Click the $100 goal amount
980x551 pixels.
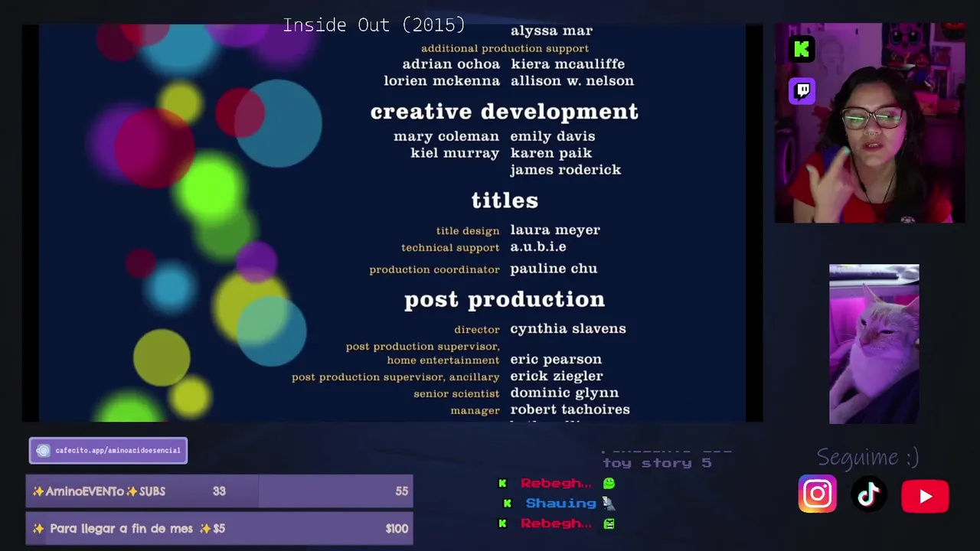(x=397, y=529)
